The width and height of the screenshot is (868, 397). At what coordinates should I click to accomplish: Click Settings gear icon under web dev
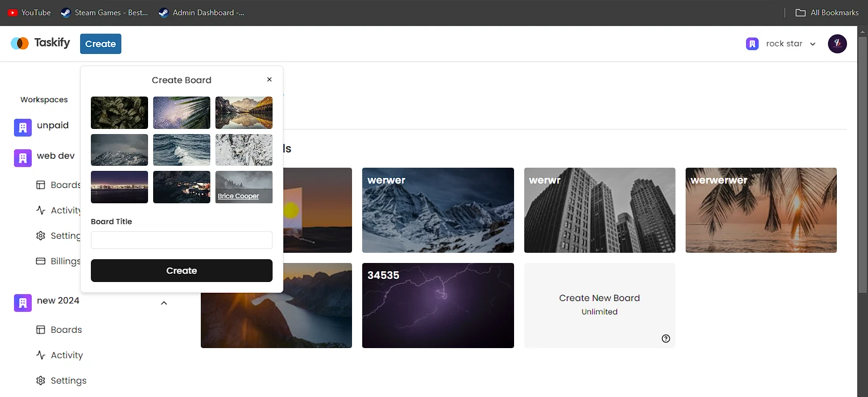(41, 236)
